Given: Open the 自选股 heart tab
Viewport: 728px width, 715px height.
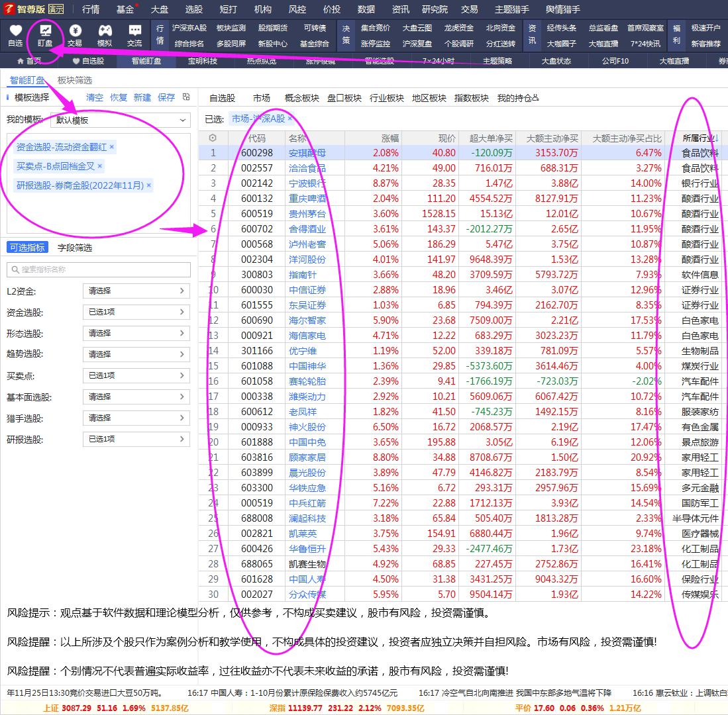Looking at the screenshot, I should [x=88, y=61].
